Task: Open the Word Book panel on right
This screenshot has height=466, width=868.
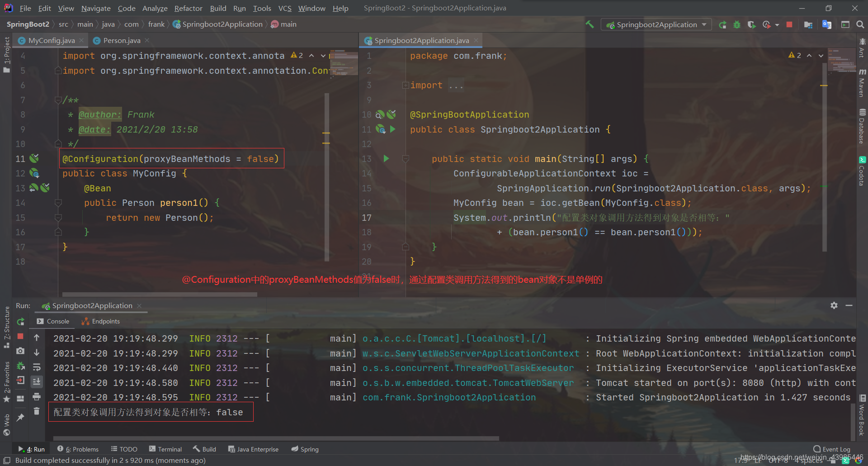Action: click(862, 415)
